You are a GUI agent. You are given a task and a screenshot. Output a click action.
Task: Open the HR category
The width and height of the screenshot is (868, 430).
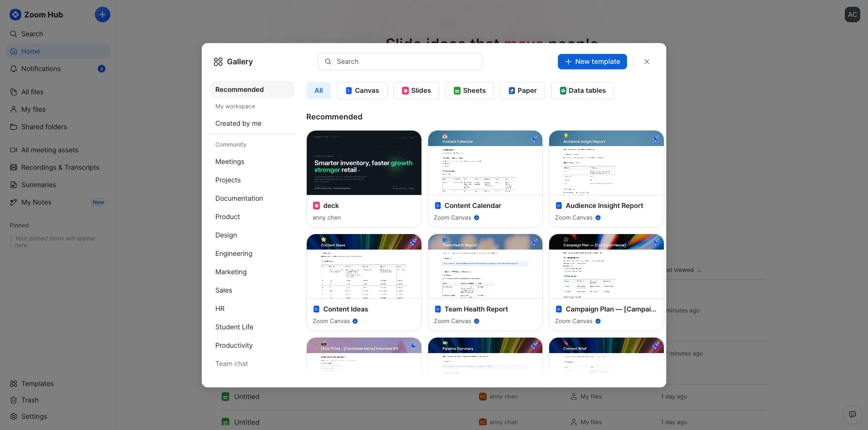tap(252, 309)
